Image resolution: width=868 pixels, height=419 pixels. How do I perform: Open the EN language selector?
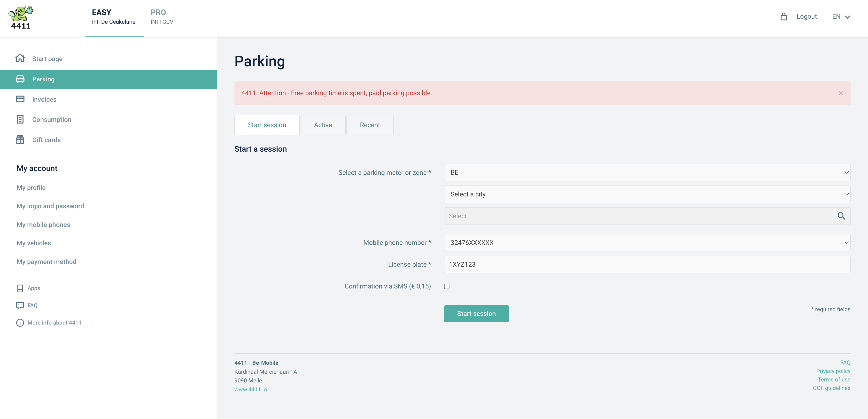click(841, 16)
